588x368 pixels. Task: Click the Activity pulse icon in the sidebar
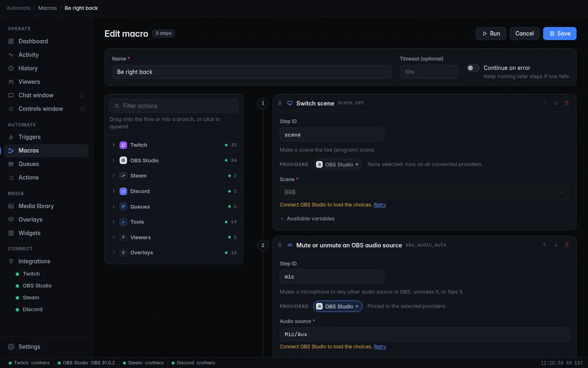click(11, 55)
